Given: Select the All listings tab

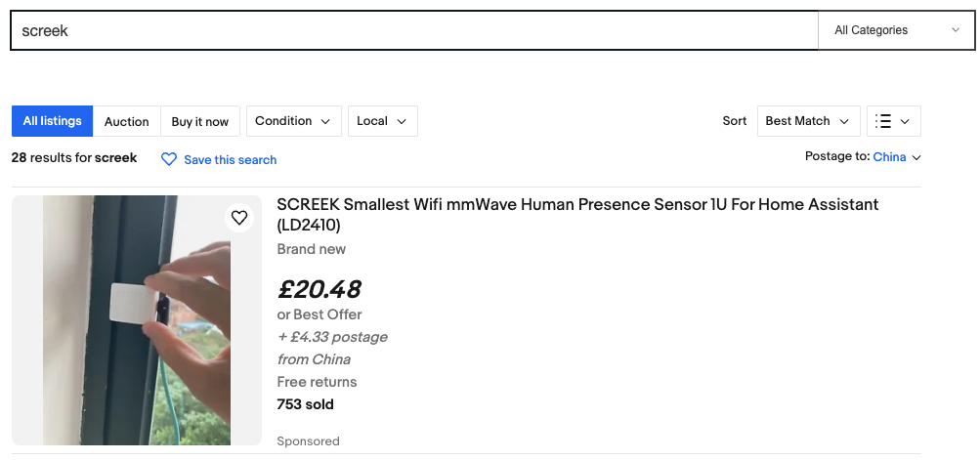Looking at the screenshot, I should tap(53, 121).
